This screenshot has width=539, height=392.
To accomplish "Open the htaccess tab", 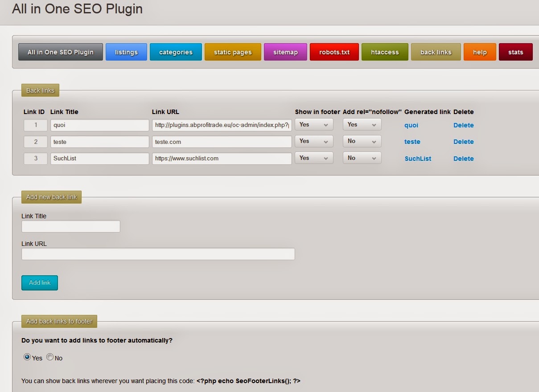I will point(385,52).
